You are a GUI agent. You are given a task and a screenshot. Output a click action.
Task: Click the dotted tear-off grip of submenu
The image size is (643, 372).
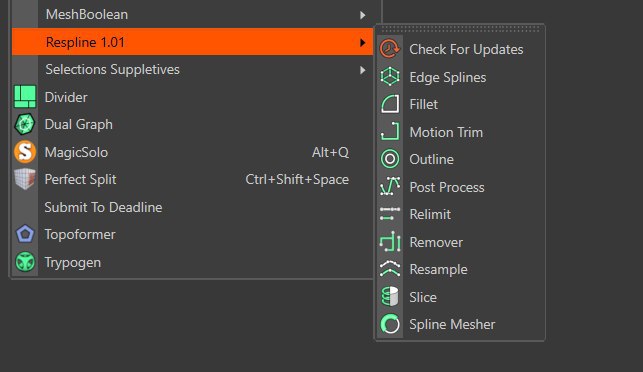tap(461, 29)
